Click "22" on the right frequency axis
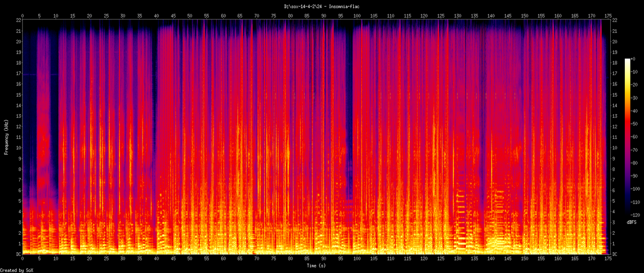Screen dimensions: 644x273 click(x=615, y=20)
